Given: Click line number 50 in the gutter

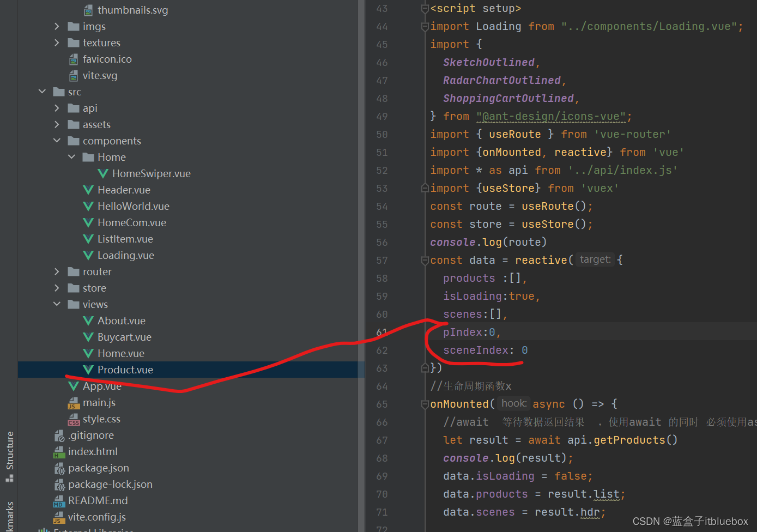Looking at the screenshot, I should (381, 135).
